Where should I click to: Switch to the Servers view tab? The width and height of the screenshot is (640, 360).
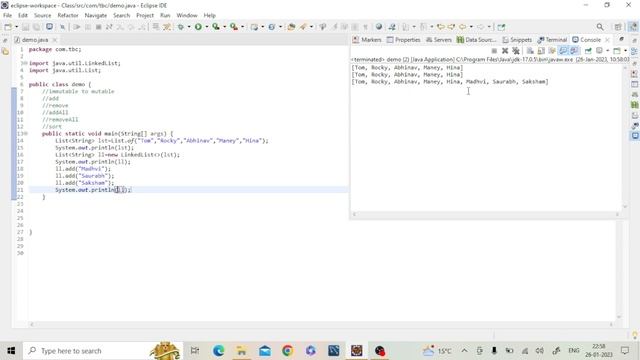tap(439, 40)
